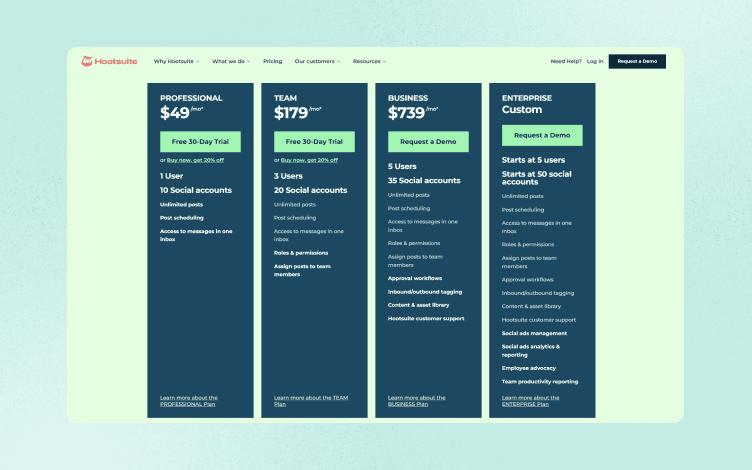Click Approval workflows in Business plan

pos(415,278)
